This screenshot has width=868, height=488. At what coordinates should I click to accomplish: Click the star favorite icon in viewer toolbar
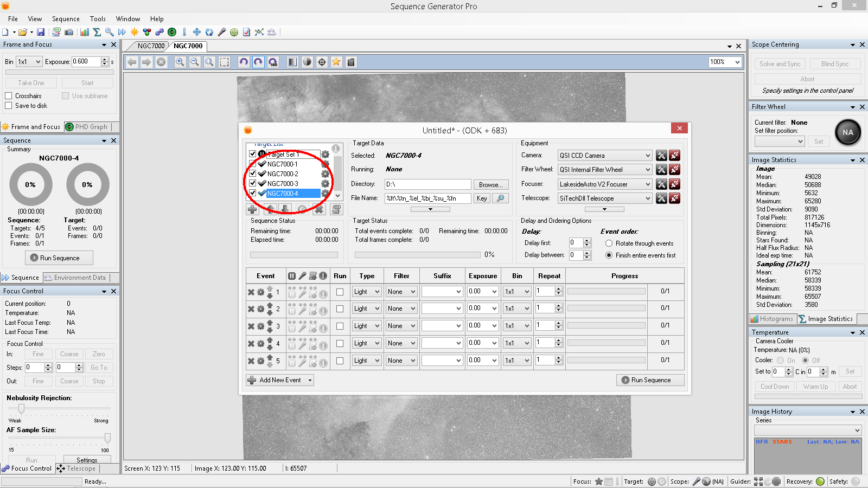click(x=336, y=62)
